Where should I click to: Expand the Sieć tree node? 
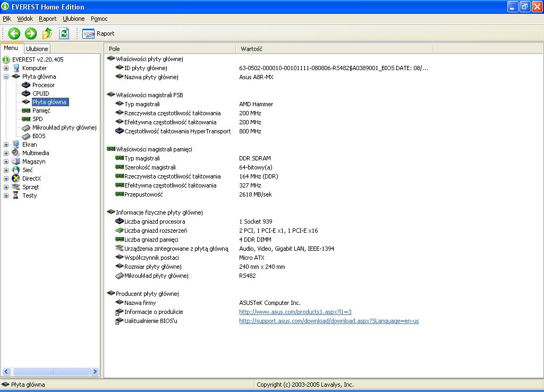6,170
